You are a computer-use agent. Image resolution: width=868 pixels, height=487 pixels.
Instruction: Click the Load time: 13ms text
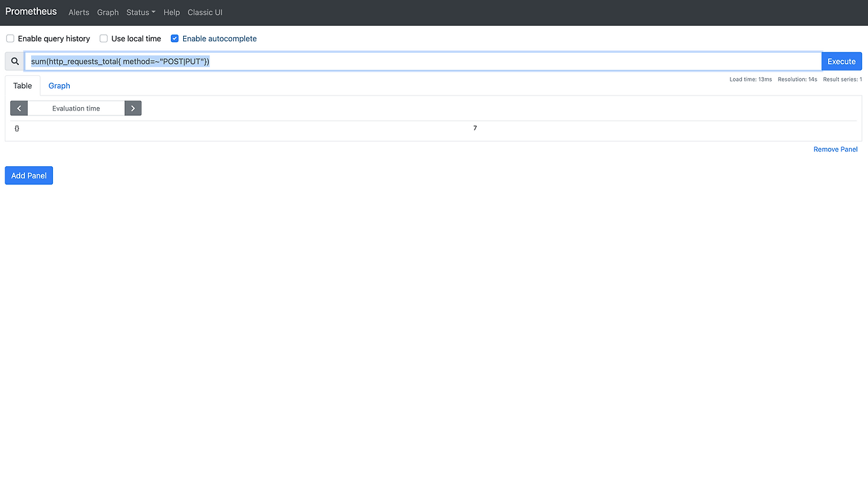[x=751, y=79]
